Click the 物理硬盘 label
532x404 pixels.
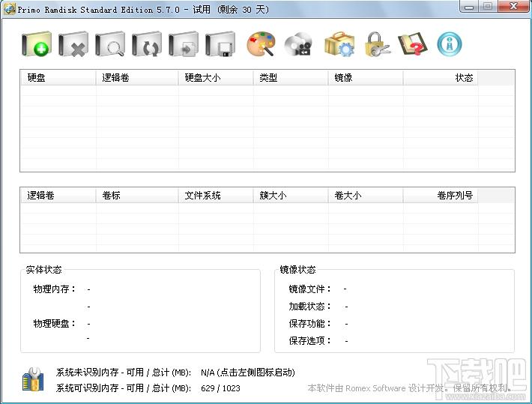(x=54, y=324)
